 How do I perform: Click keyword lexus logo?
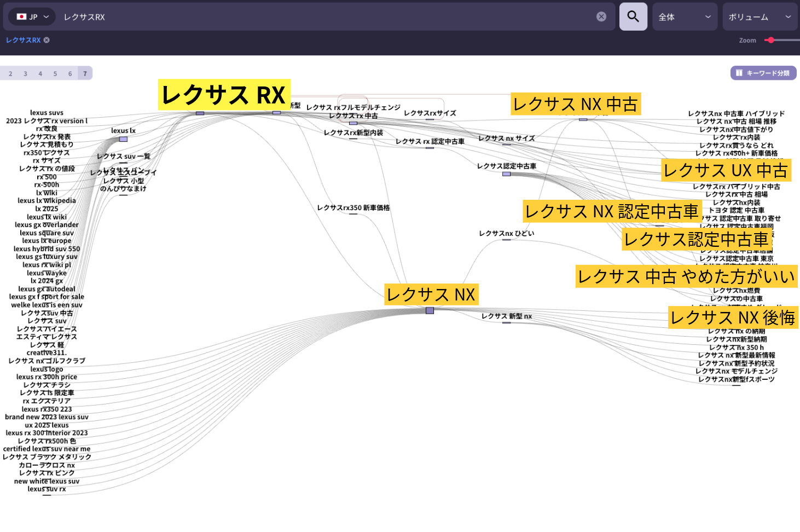(x=47, y=369)
